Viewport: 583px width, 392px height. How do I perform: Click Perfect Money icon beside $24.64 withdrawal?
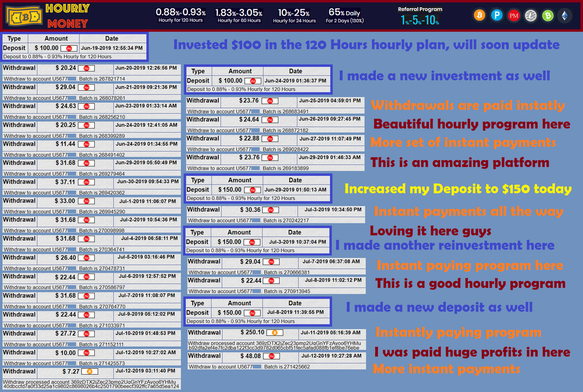[270, 120]
